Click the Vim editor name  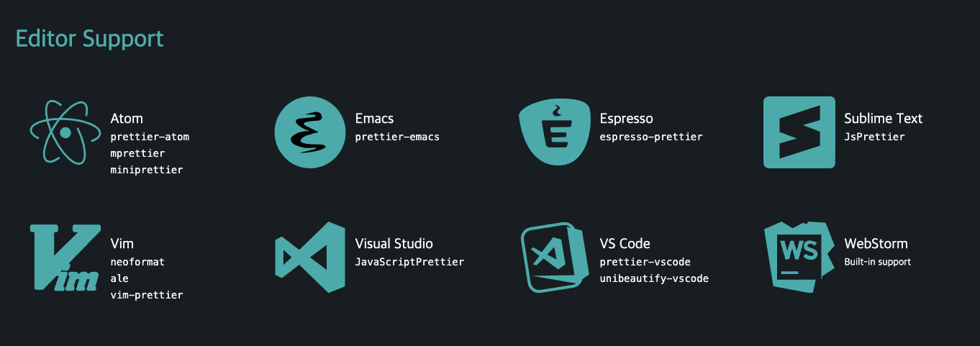[122, 244]
